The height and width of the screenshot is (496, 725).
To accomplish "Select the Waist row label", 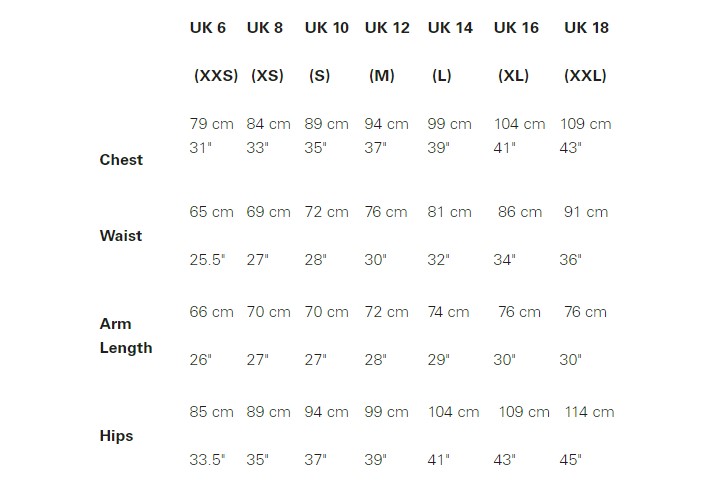I will pyautogui.click(x=121, y=236).
